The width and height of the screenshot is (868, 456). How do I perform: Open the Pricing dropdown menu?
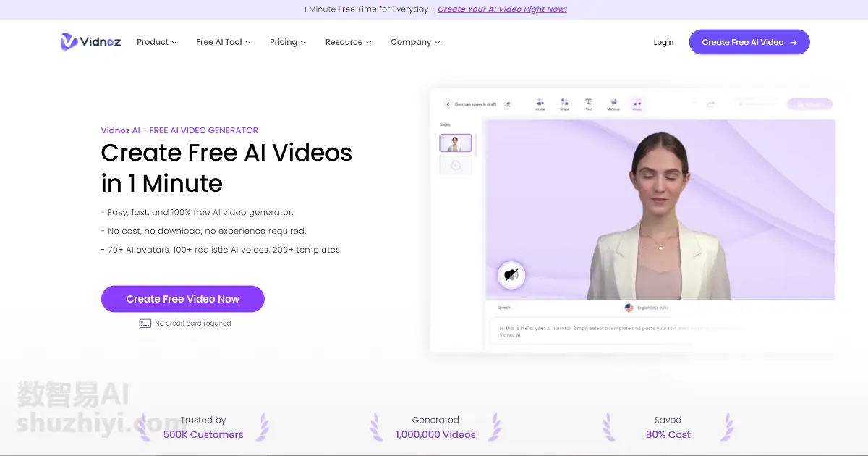pos(288,42)
